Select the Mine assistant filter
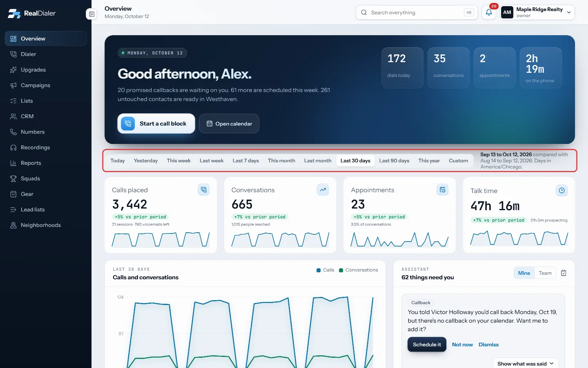This screenshot has width=588, height=368. (x=524, y=273)
